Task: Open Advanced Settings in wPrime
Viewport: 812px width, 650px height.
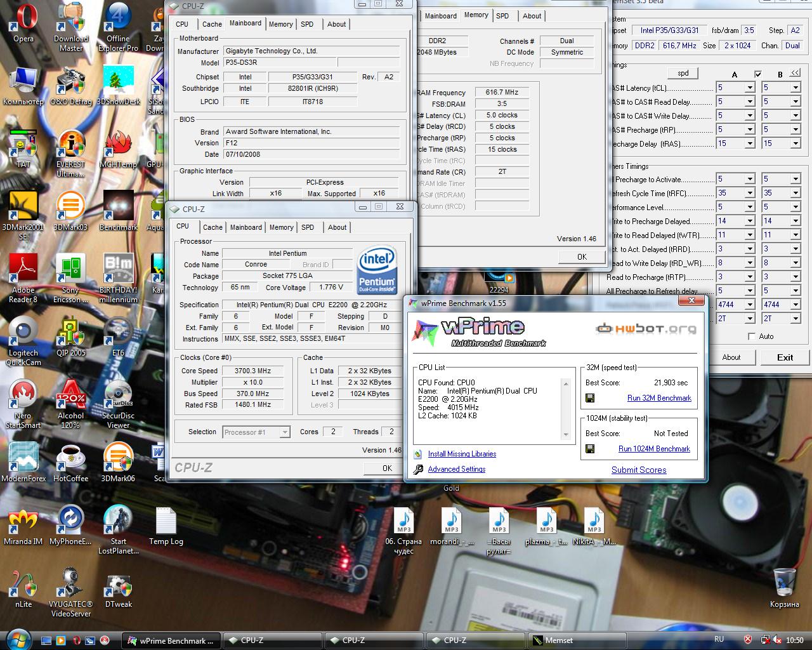Action: (x=456, y=469)
